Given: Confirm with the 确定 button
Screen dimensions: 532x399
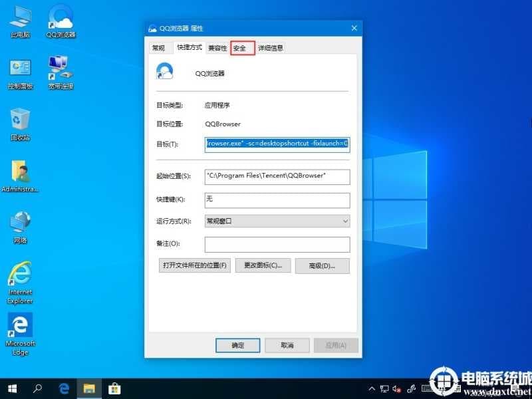Looking at the screenshot, I should (238, 345).
